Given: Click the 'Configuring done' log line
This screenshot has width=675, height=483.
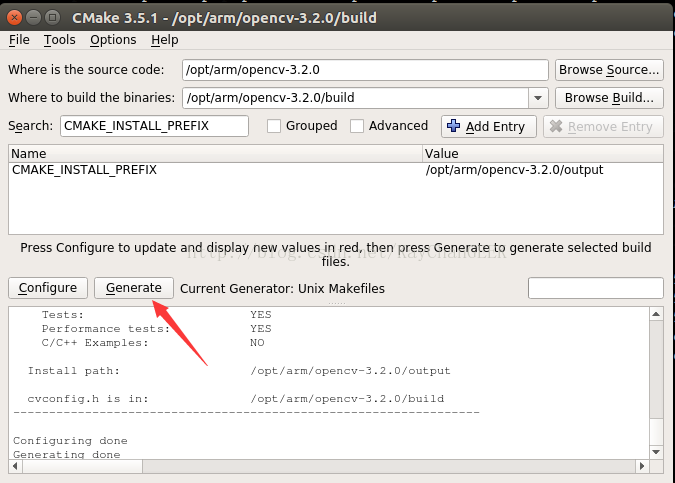Looking at the screenshot, I should pos(70,441).
